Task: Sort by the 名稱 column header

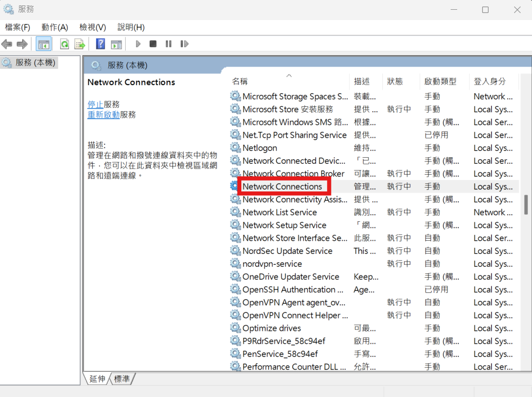Action: [240, 81]
